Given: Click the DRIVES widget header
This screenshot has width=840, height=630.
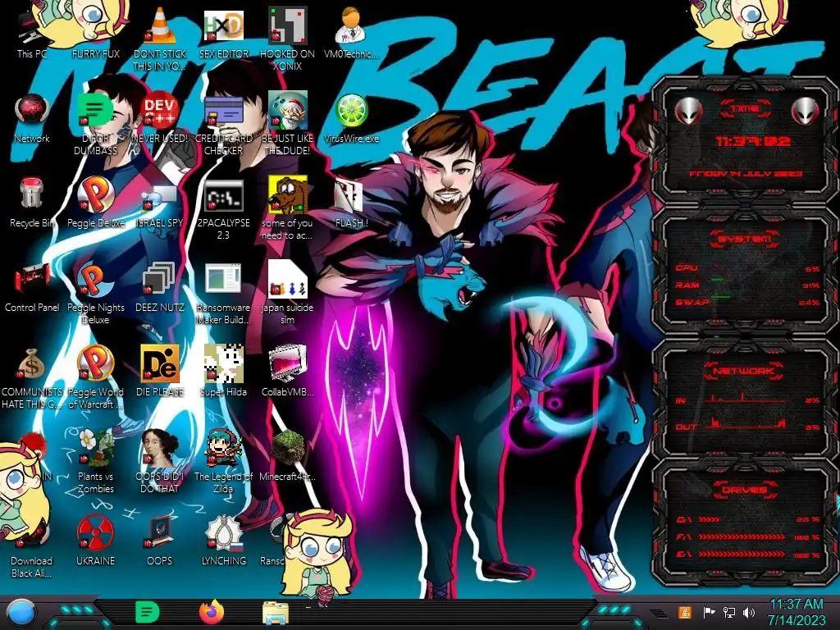Looking at the screenshot, I should 745,490.
